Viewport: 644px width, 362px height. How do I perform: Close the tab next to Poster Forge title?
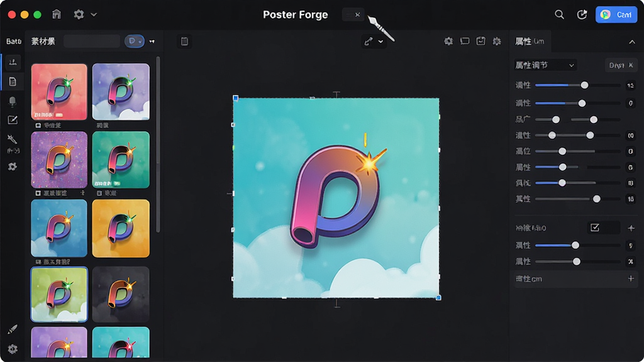(x=357, y=15)
